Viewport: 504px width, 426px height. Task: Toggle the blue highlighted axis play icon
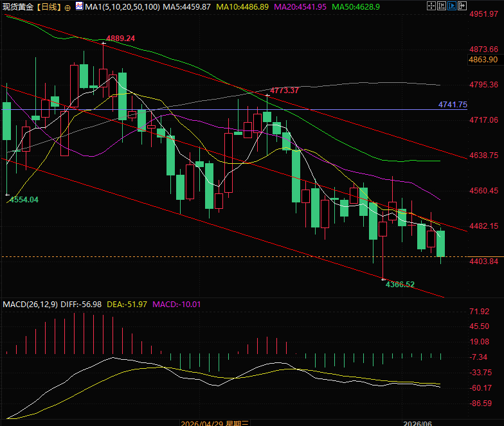pos(451,6)
